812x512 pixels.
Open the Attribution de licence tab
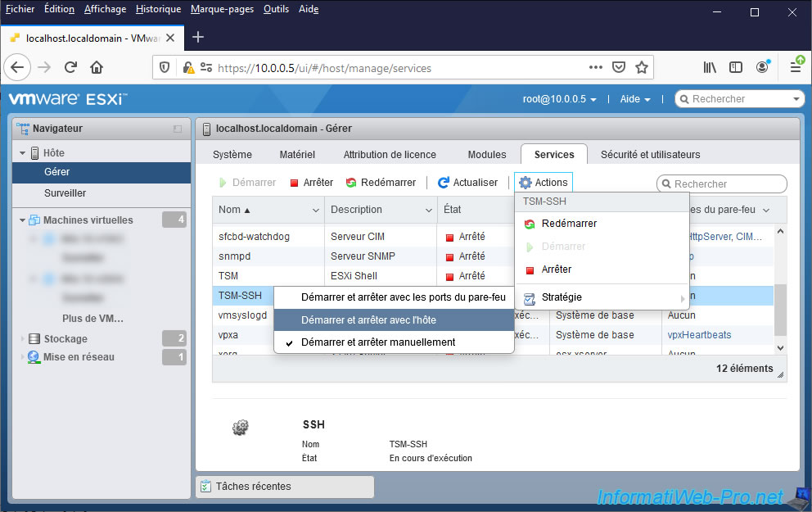(x=390, y=155)
